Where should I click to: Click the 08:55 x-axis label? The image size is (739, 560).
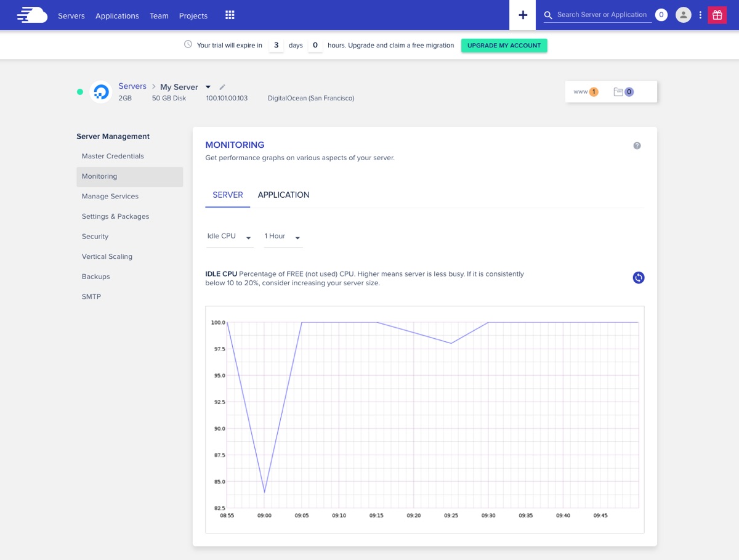tap(227, 516)
